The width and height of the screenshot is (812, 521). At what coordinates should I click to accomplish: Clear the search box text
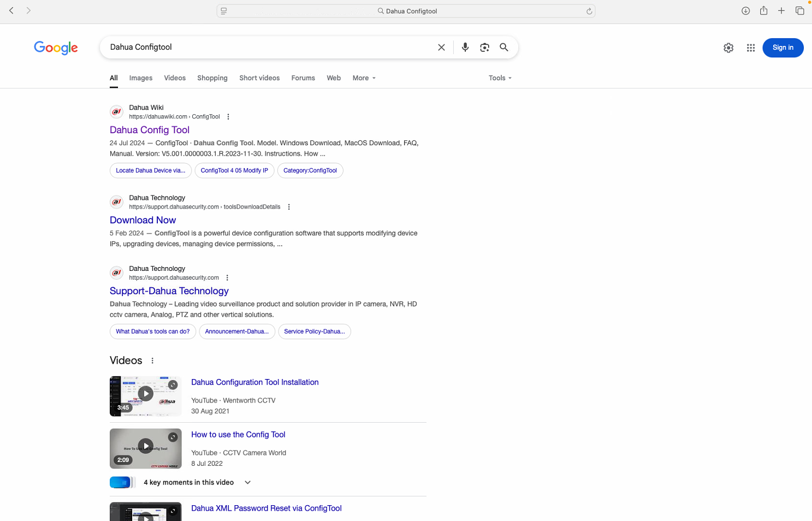pyautogui.click(x=441, y=48)
